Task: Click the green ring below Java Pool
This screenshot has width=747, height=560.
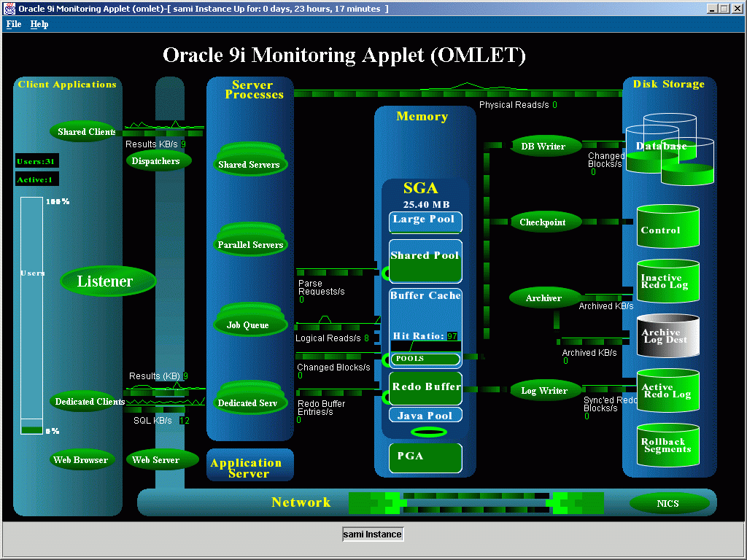Action: [x=429, y=432]
